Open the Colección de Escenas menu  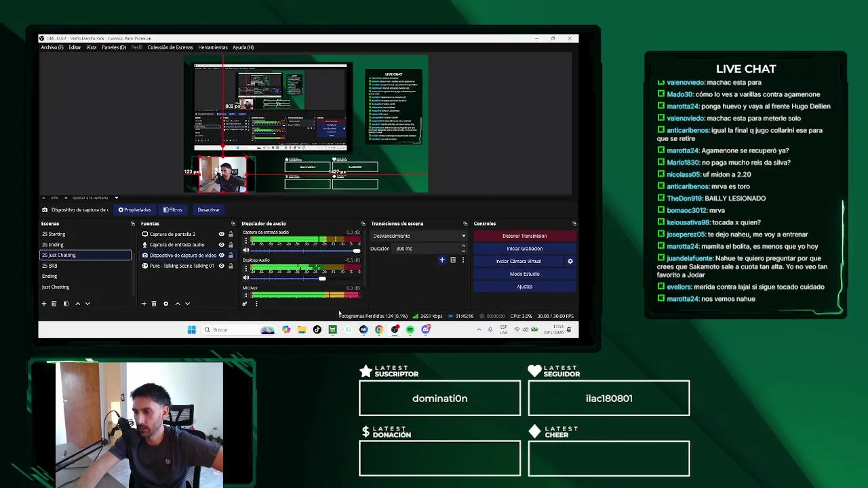click(170, 47)
